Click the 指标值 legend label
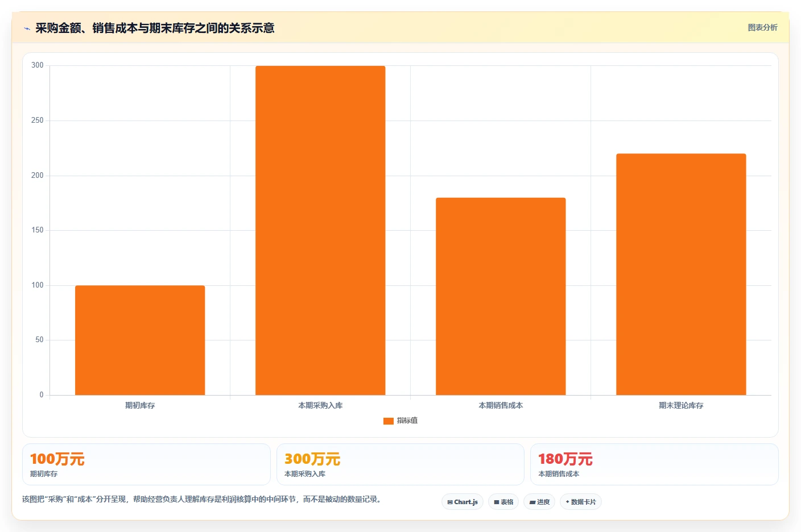The image size is (801, 532). tap(407, 421)
